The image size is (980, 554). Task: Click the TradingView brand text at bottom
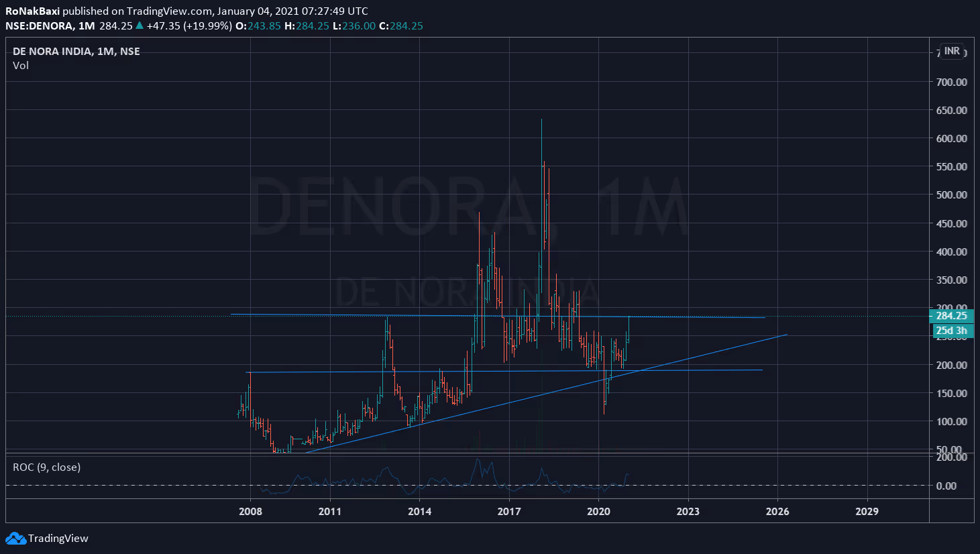(x=58, y=538)
